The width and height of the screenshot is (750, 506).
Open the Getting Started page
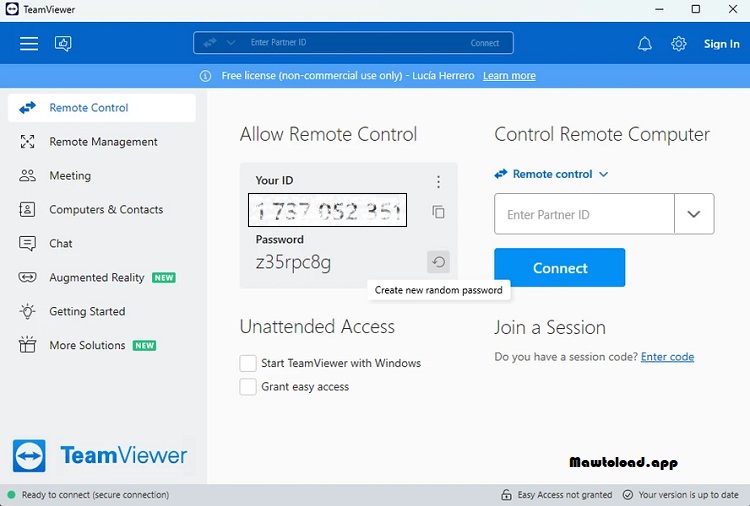click(87, 311)
